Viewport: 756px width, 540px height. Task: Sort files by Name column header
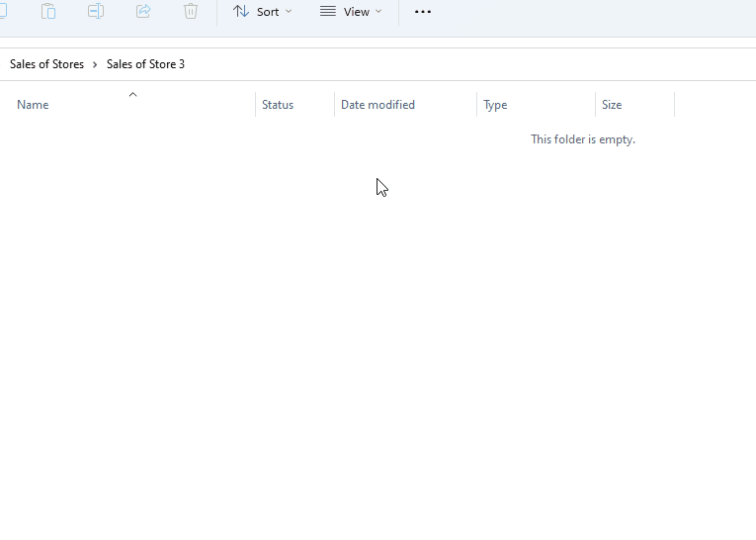pos(33,105)
